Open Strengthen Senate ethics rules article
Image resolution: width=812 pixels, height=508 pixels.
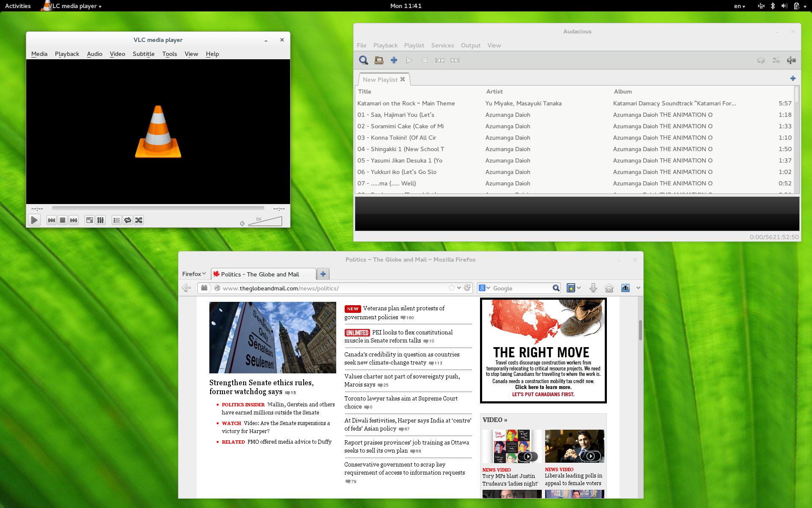pos(261,387)
